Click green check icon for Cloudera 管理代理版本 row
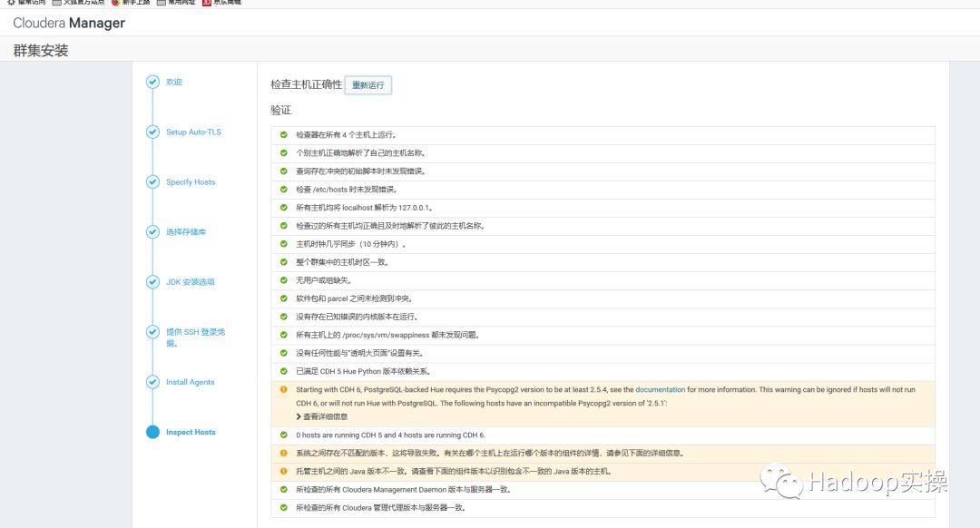The width and height of the screenshot is (980, 528). (x=284, y=507)
